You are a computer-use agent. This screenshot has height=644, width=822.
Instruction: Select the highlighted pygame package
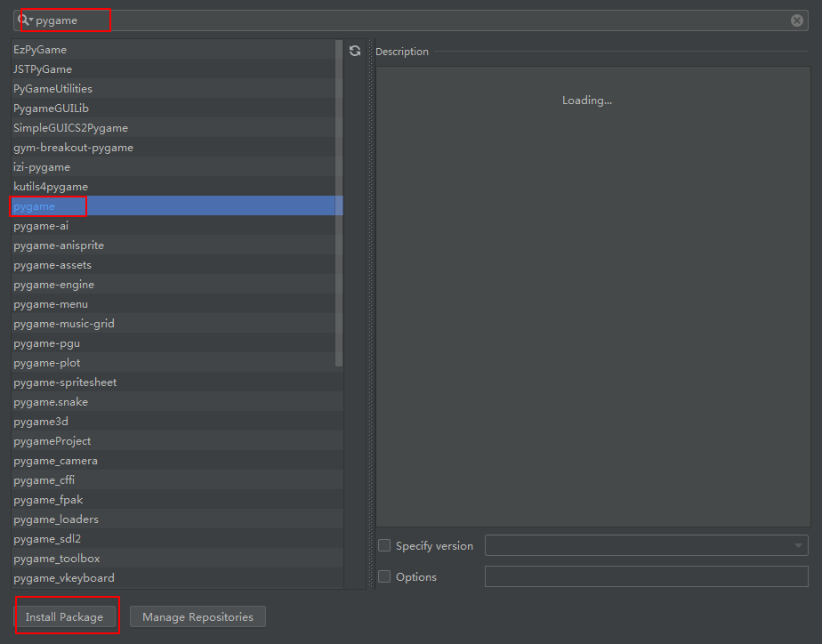[x=177, y=206]
